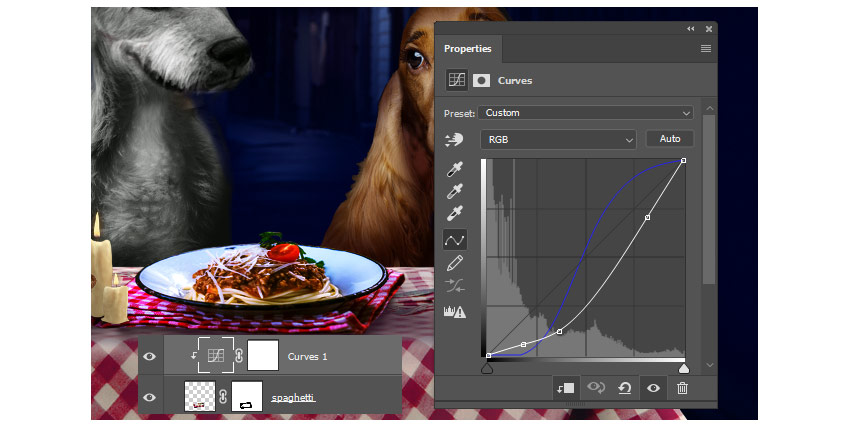Select the Curves 1 white mask thumbnail
850x428 pixels.
point(263,355)
